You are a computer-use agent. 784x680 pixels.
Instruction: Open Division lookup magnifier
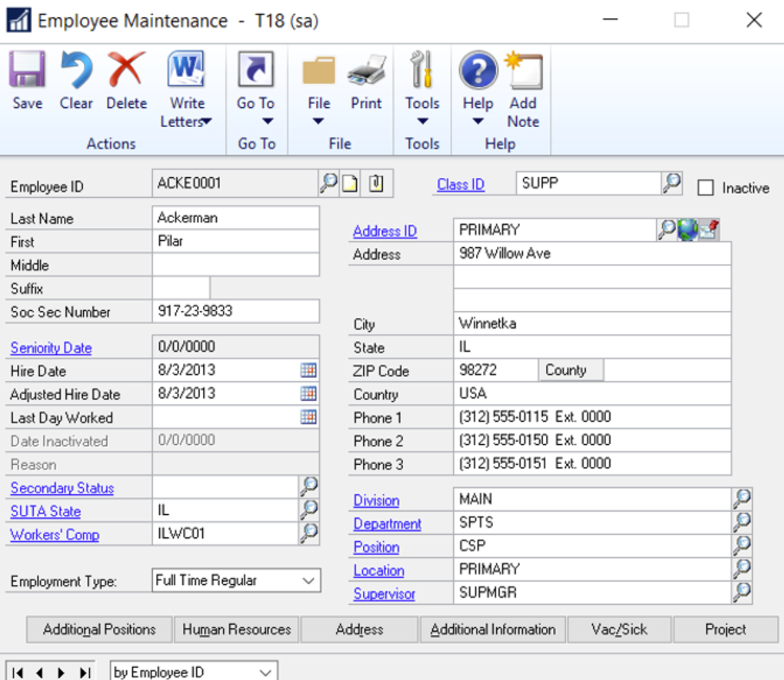tap(742, 499)
